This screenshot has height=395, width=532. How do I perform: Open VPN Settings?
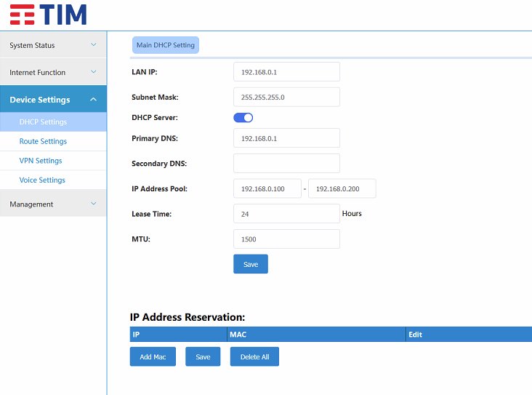coord(41,161)
